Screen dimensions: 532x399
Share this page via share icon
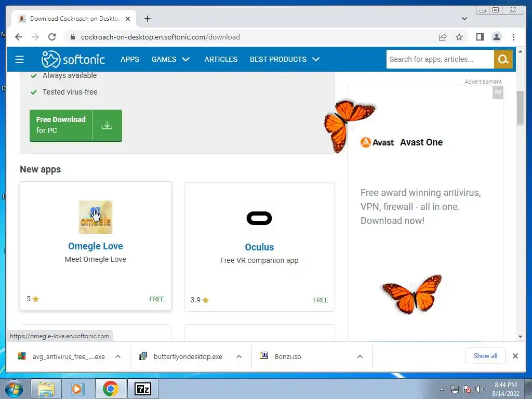point(443,37)
